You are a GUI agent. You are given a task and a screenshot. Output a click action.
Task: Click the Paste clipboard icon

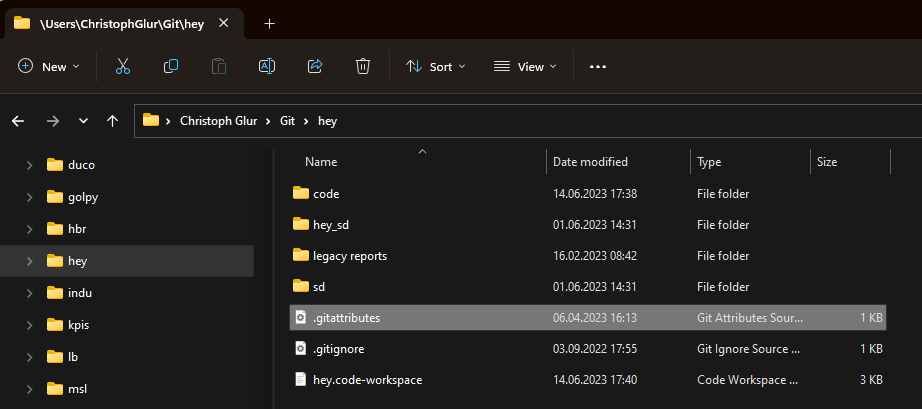[x=219, y=66]
